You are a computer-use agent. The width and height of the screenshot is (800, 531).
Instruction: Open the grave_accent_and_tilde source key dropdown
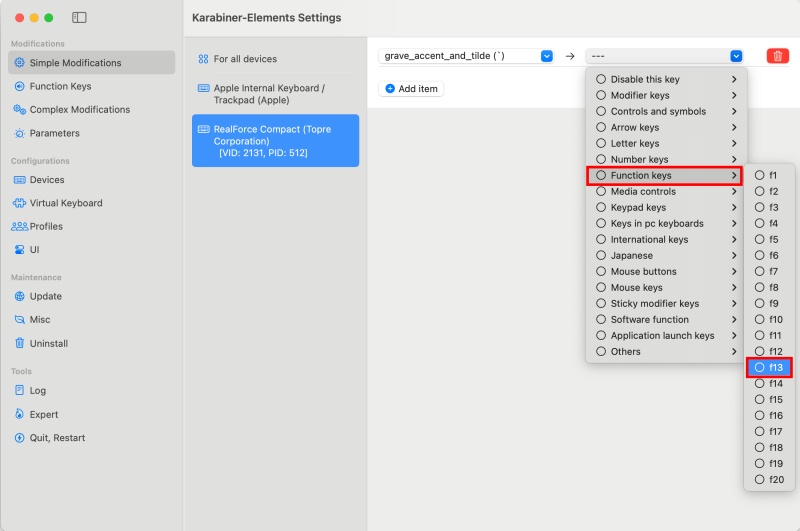[466, 56]
